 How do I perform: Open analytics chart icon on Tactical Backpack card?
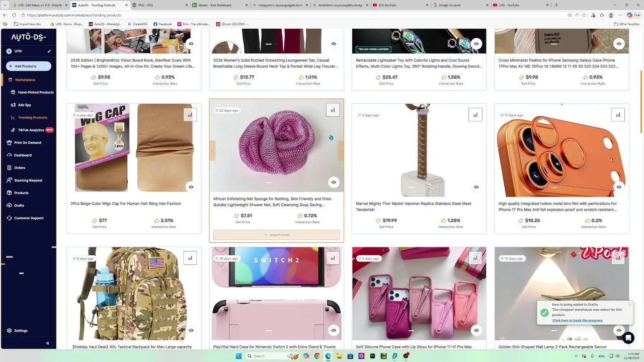tap(190, 258)
